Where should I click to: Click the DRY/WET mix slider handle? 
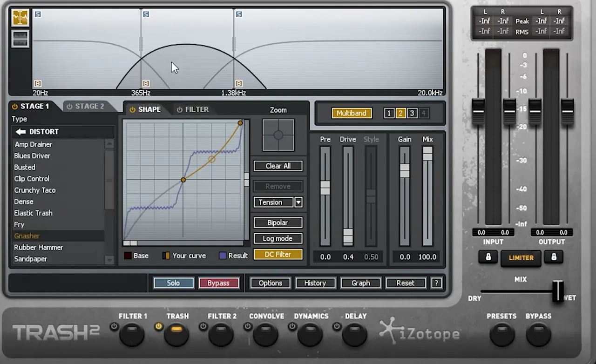coord(558,291)
